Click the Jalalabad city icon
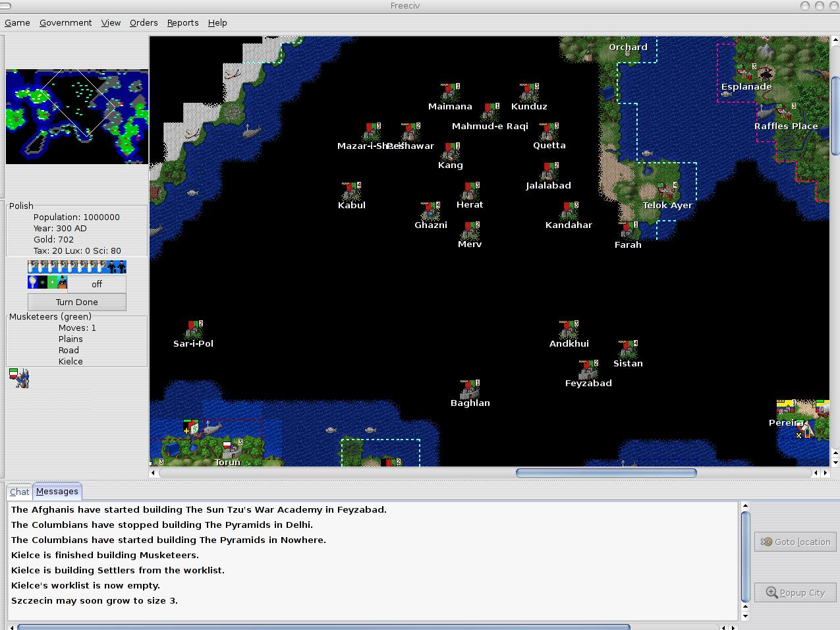Viewport: 840px width, 630px height. pyautogui.click(x=549, y=171)
